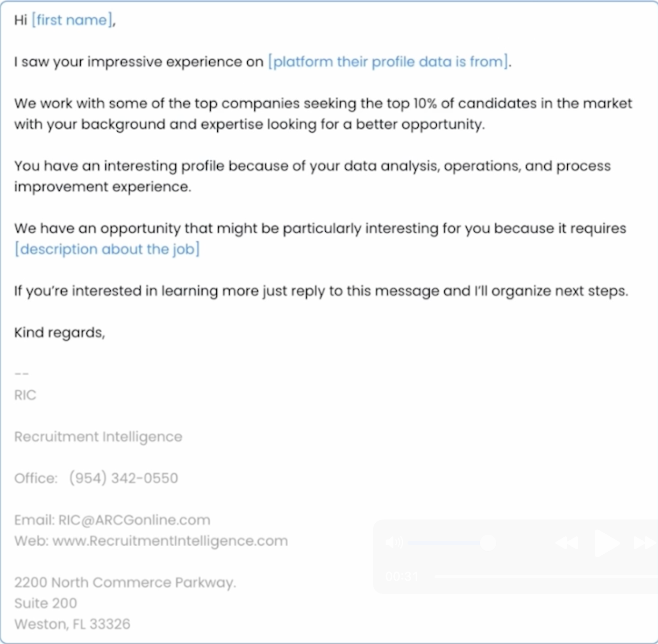This screenshot has height=644, width=658.
Task: Click the volume slider knob
Action: coord(488,542)
